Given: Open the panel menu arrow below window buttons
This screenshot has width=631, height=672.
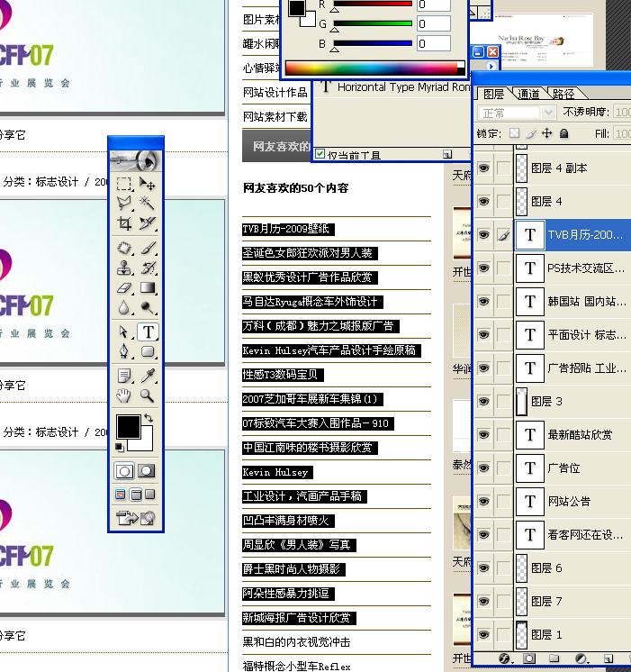Looking at the screenshot, I should (x=491, y=67).
